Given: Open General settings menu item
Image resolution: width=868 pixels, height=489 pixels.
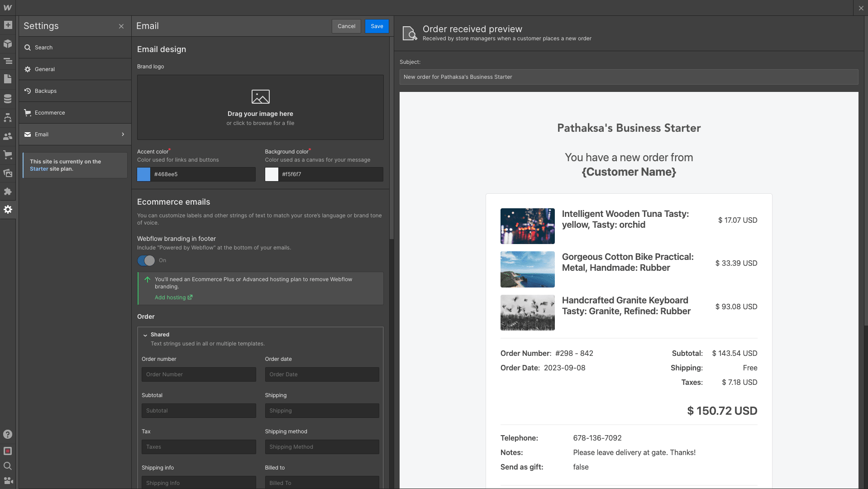Looking at the screenshot, I should click(45, 69).
